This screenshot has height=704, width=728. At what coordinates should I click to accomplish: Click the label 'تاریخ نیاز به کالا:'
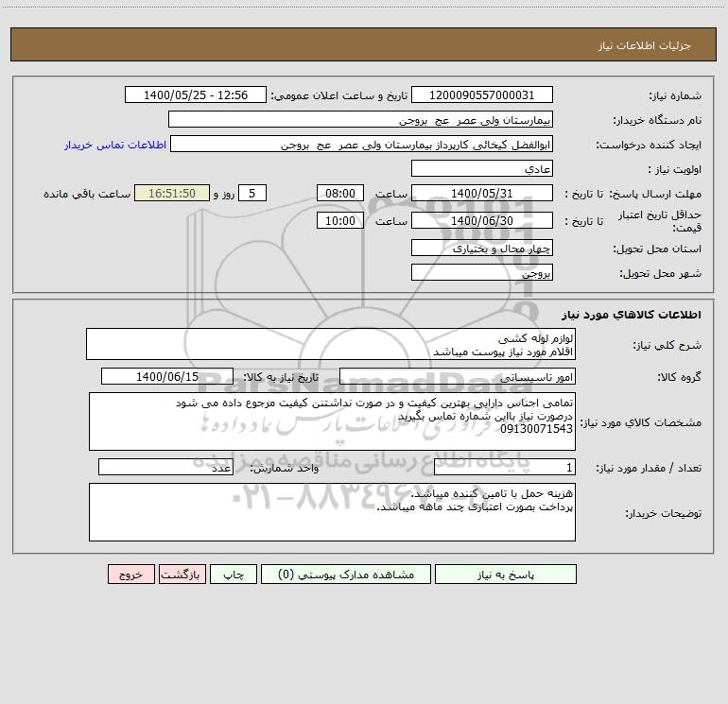click(x=281, y=377)
